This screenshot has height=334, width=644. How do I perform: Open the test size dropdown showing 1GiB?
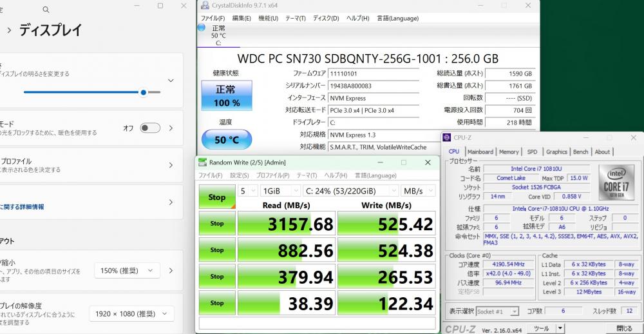click(x=281, y=191)
